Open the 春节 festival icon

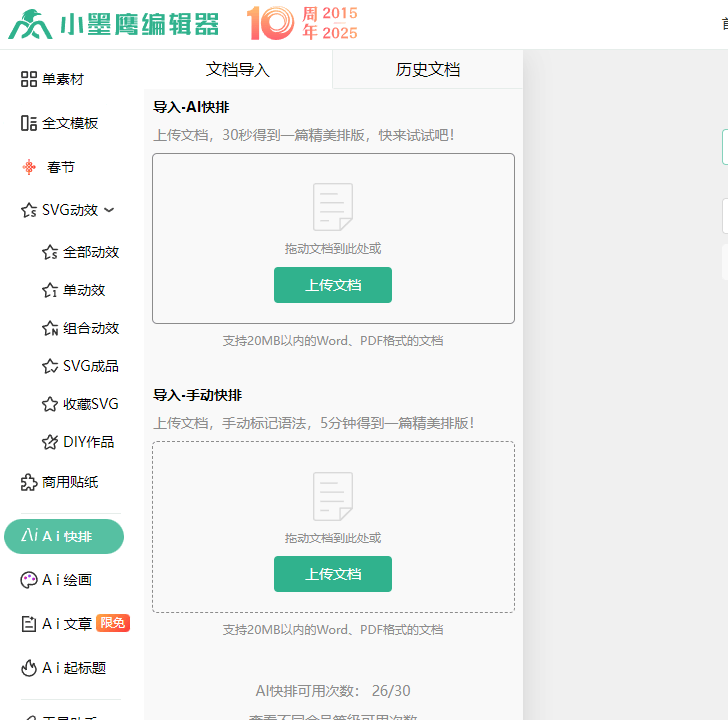pyautogui.click(x=29, y=167)
